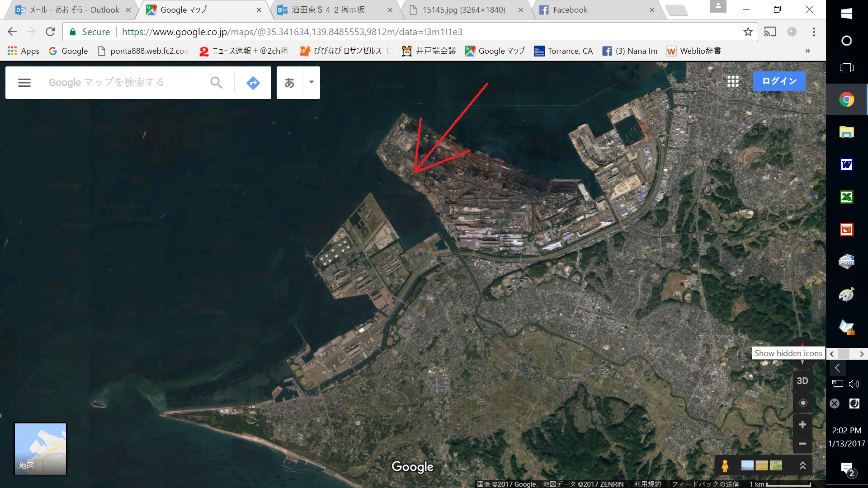Click the directions icon in search bar
Image resolution: width=868 pixels, height=488 pixels.
pyautogui.click(x=253, y=82)
